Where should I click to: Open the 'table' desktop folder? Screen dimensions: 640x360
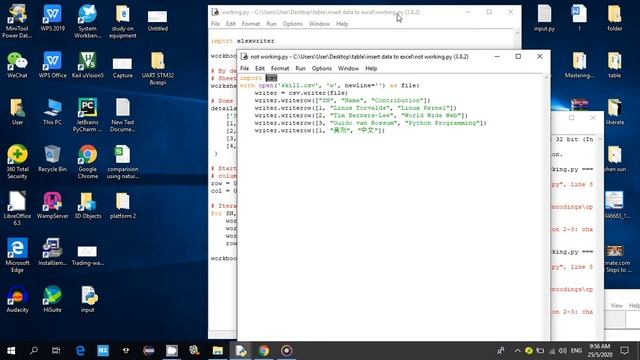point(614,65)
